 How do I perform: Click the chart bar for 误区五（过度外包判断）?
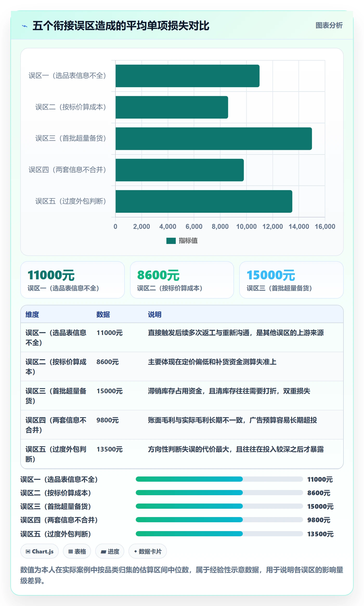click(x=204, y=201)
